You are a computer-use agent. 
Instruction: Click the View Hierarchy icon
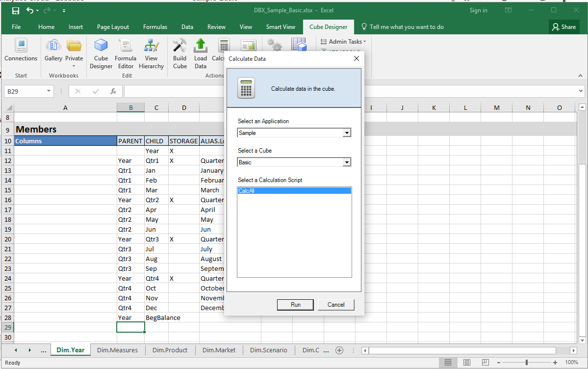[x=151, y=46]
